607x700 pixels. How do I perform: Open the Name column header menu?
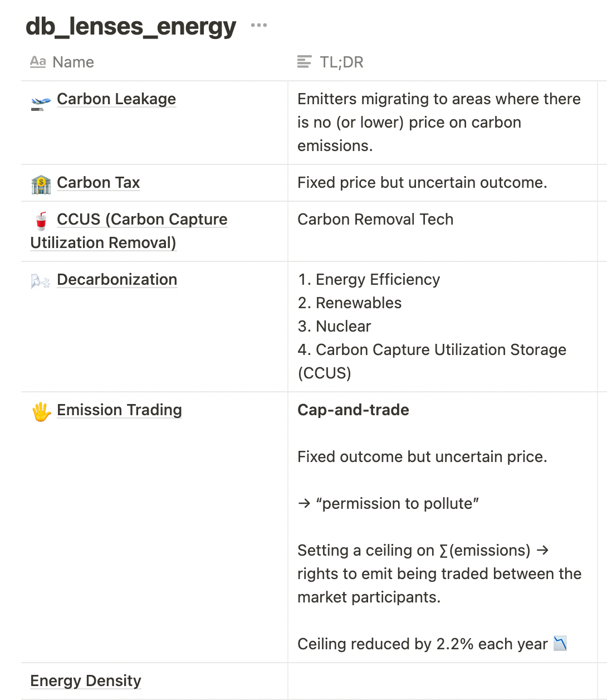click(x=73, y=62)
